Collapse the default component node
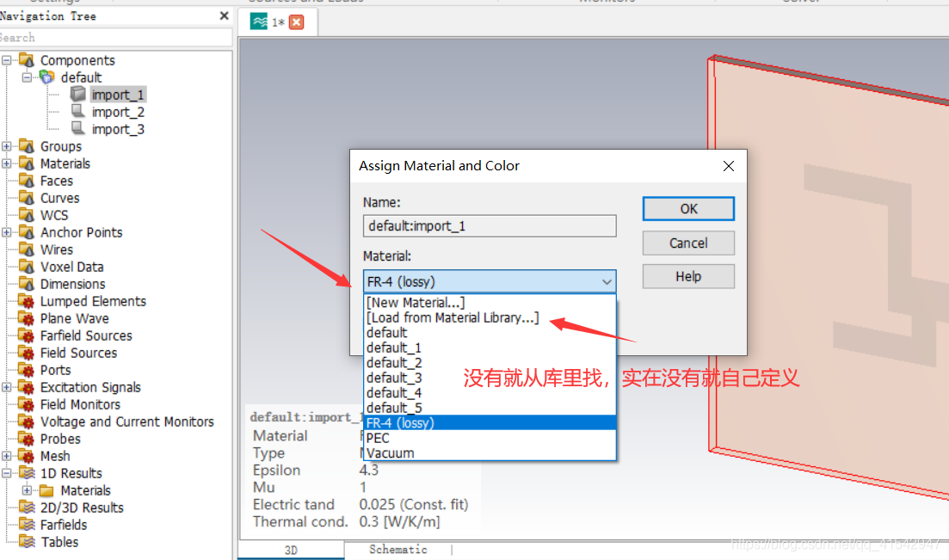 coord(27,77)
